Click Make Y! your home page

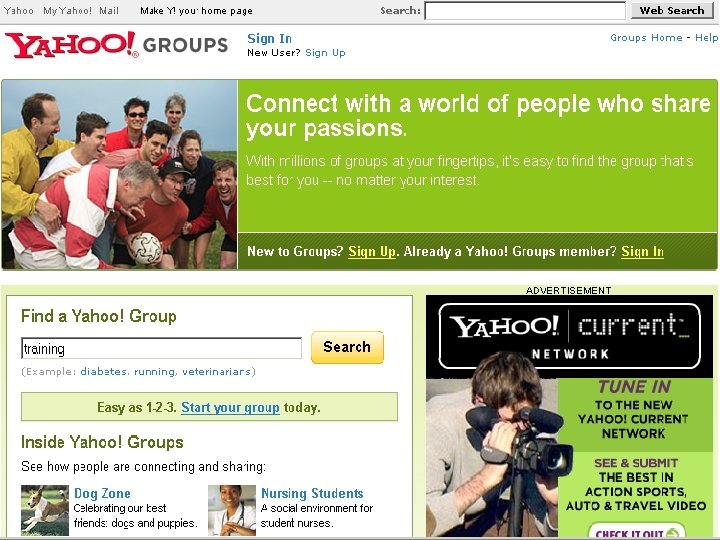click(197, 11)
